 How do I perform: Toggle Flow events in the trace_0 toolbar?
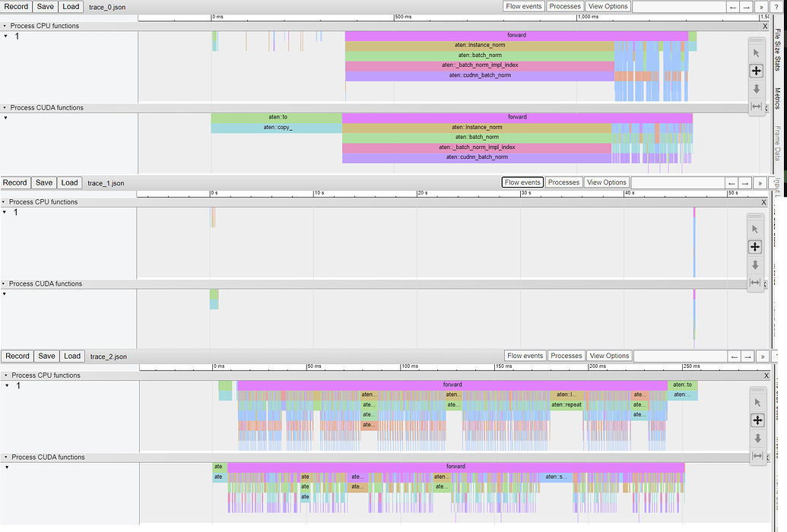point(524,6)
